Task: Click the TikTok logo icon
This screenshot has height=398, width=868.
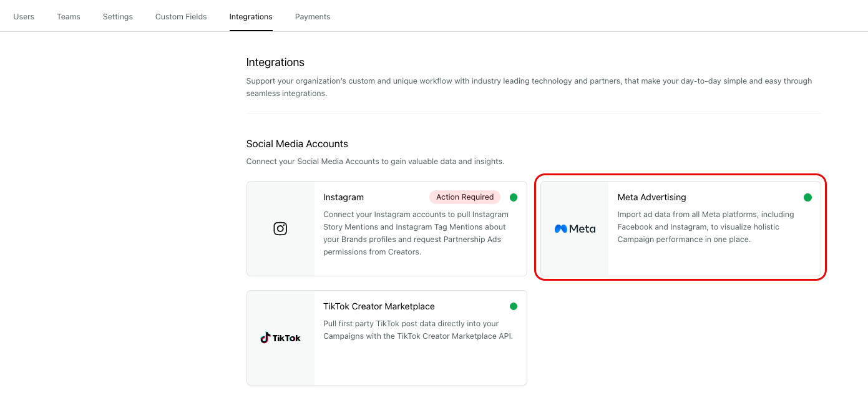Action: [281, 337]
